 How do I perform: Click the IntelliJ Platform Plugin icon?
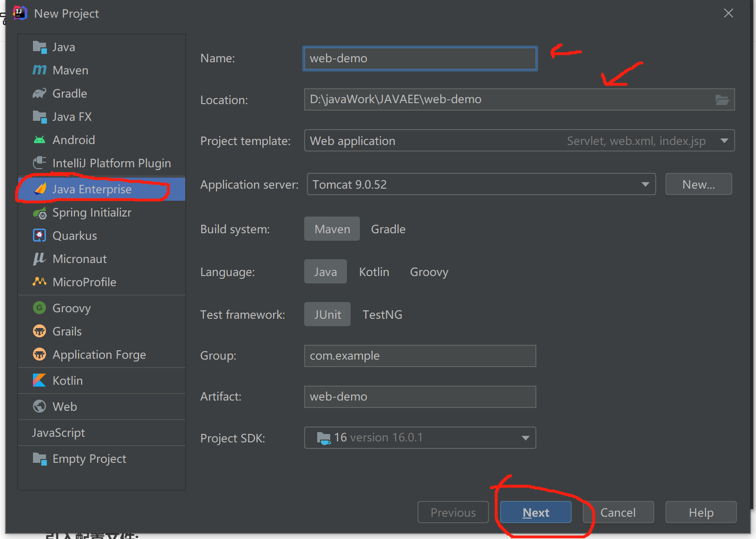coord(39,163)
